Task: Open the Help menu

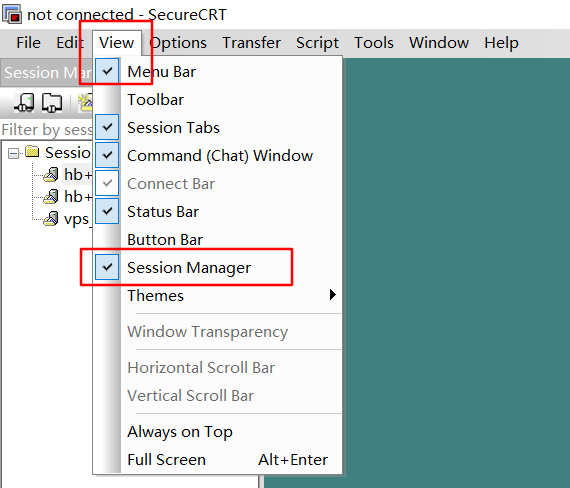Action: pyautogui.click(x=501, y=43)
